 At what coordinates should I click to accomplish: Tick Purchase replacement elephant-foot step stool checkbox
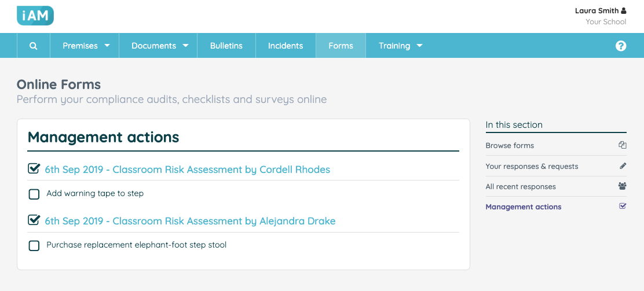[34, 246]
